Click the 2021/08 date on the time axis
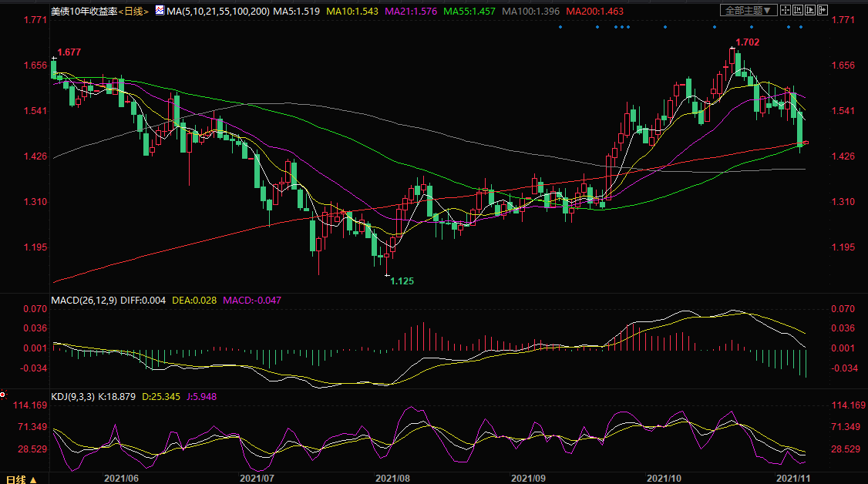This screenshot has height=484, width=868. click(393, 478)
